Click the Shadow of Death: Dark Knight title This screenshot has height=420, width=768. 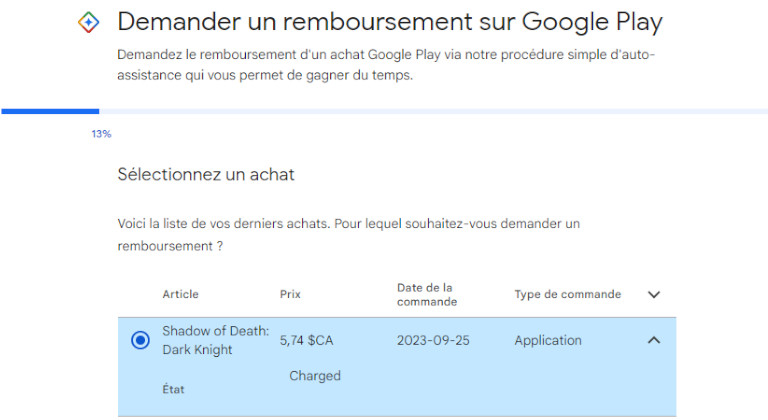point(216,340)
